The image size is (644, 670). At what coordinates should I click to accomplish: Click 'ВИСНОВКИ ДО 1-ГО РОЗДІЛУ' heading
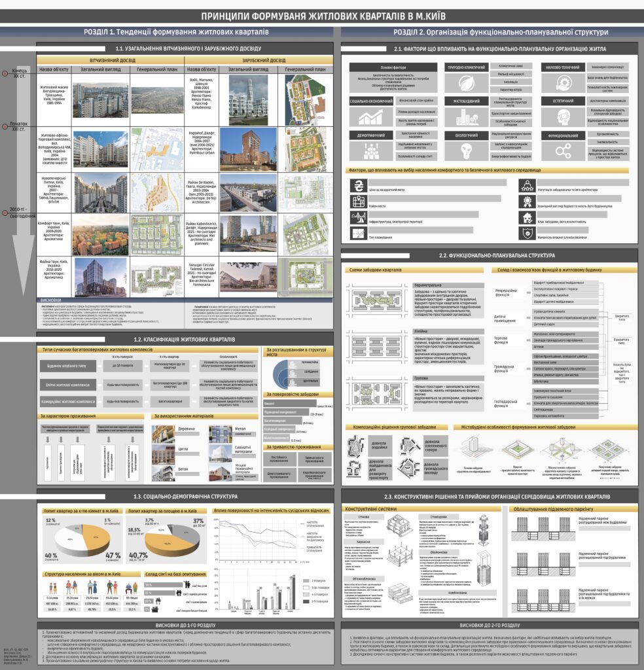[x=185, y=625]
